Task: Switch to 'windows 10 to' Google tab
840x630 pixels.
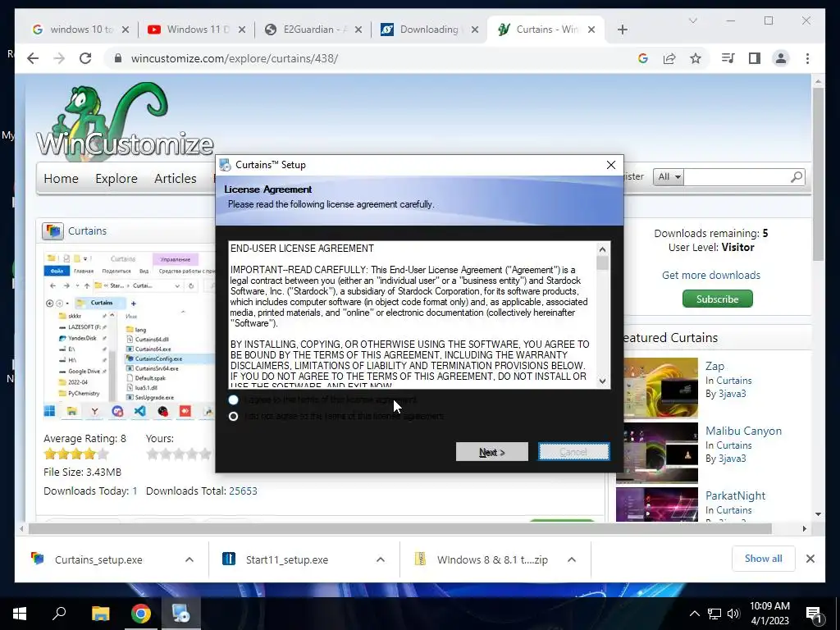Action: pos(80,30)
